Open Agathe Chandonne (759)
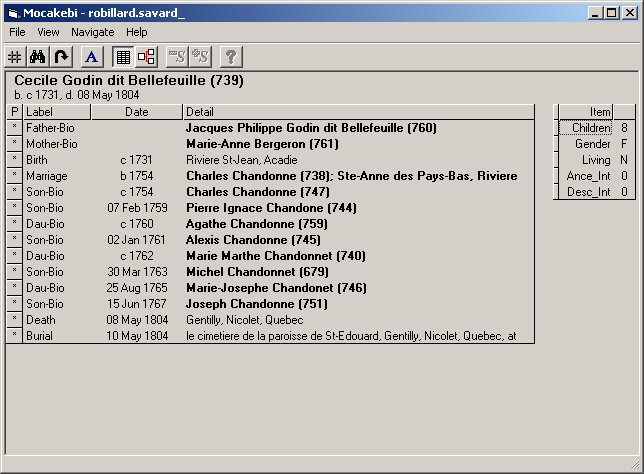This screenshot has width=644, height=474. (257, 224)
